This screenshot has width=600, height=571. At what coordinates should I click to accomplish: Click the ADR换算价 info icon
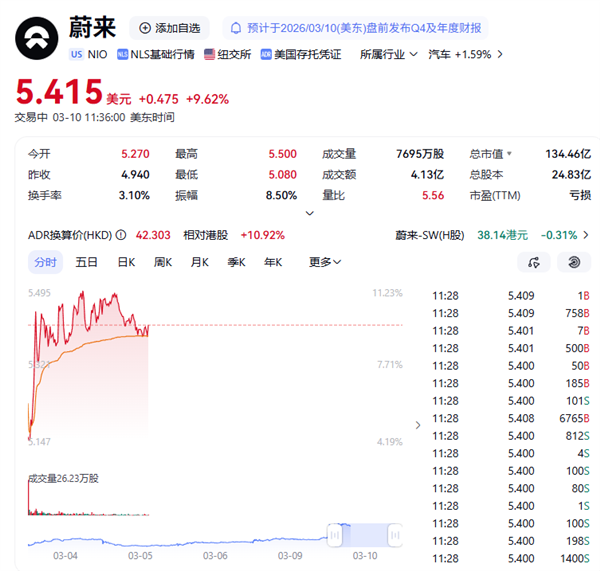tap(121, 235)
